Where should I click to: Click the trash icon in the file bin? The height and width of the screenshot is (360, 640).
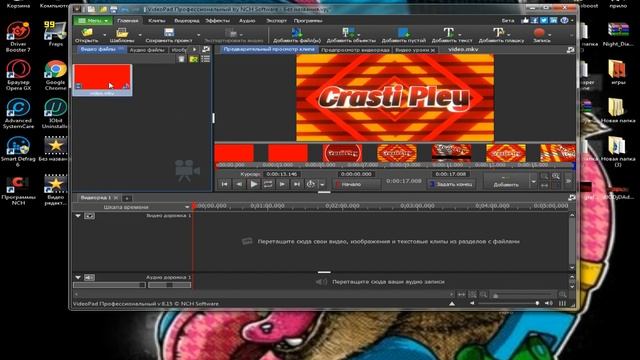point(182,59)
